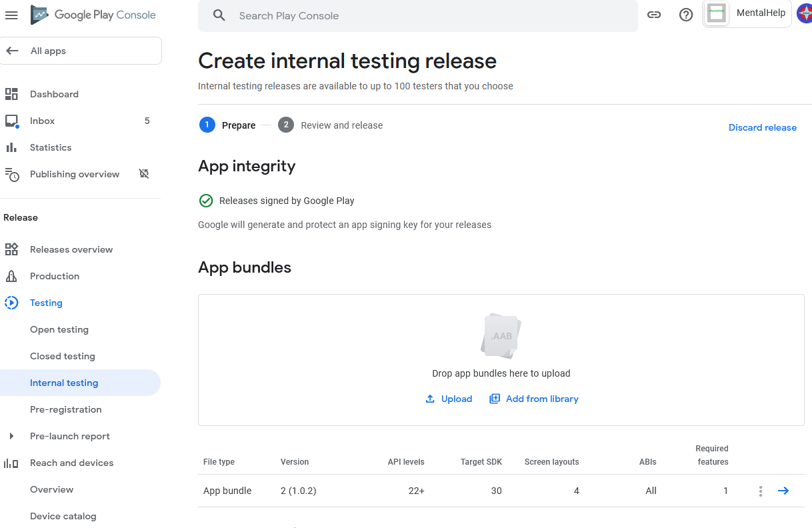Open the Dashboard page
Viewport: 812px width, 528px height.
[x=54, y=94]
